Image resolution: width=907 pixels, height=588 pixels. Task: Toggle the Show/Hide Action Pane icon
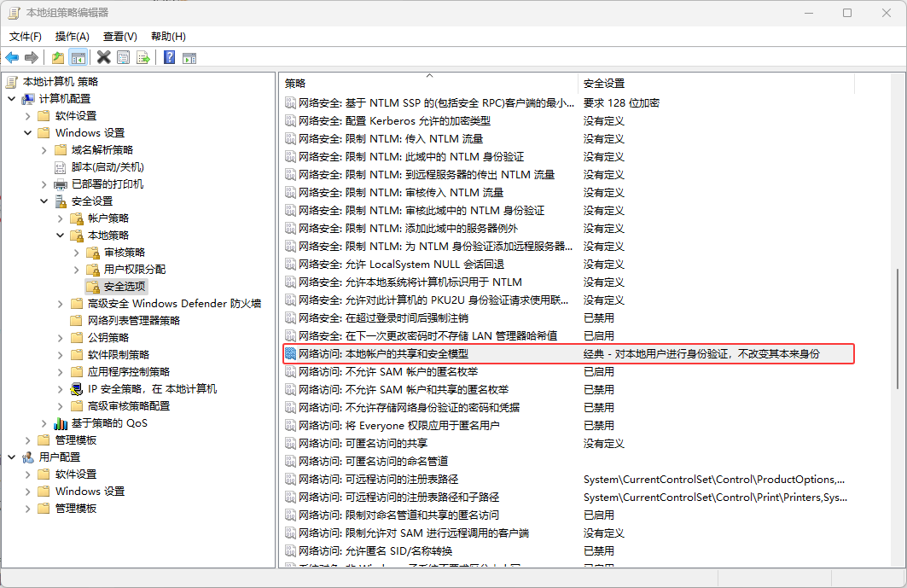(189, 57)
